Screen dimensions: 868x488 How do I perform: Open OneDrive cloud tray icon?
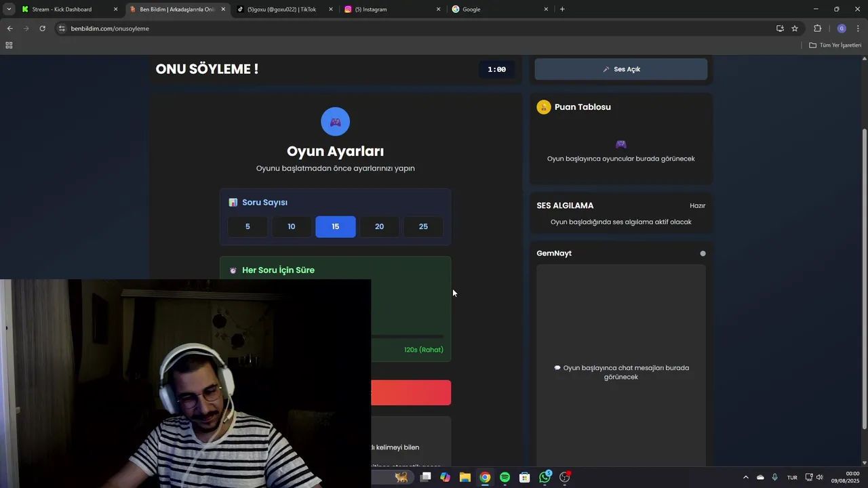(x=760, y=477)
